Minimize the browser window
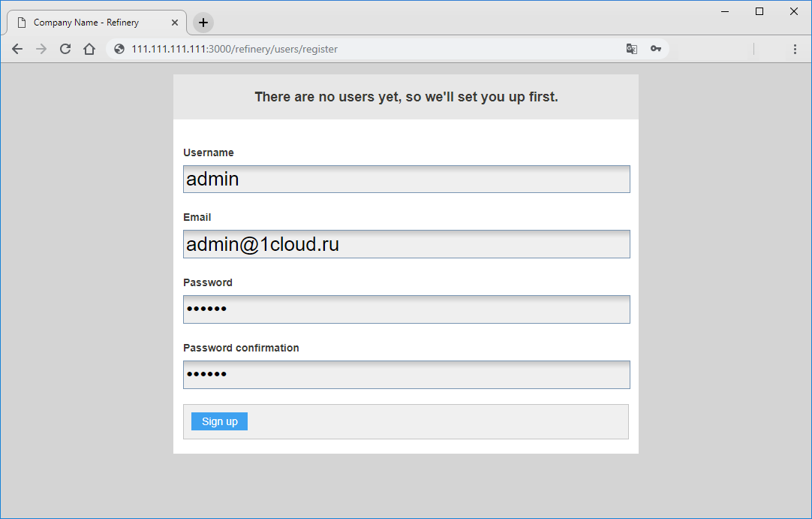The height and width of the screenshot is (519, 812). [726, 11]
